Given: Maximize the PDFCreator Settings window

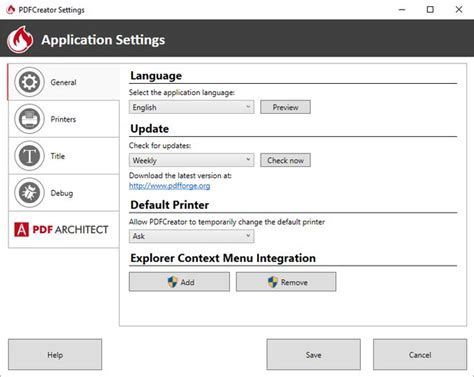Looking at the screenshot, I should click(430, 10).
